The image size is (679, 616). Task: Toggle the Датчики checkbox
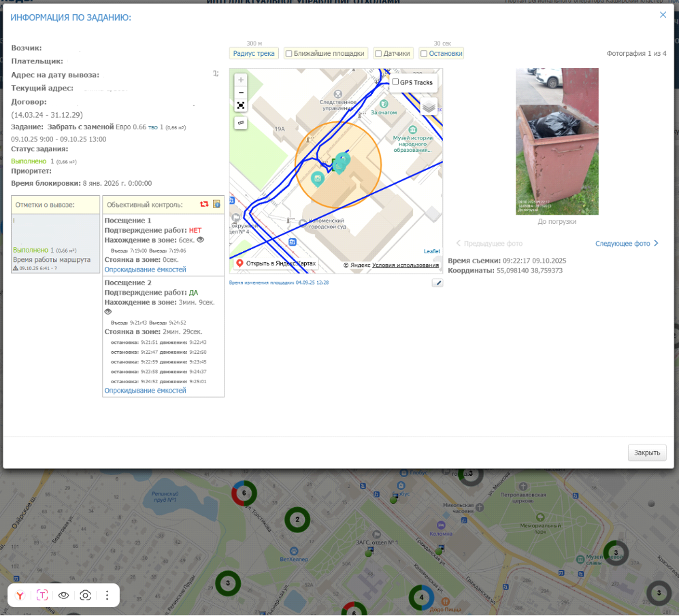tap(378, 54)
